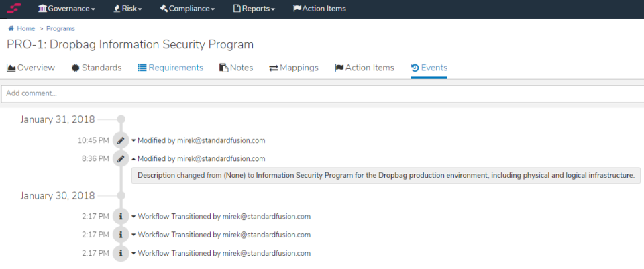Click pencil icon for 8:36 PM event
Screen dimensions: 644x269
point(121,158)
